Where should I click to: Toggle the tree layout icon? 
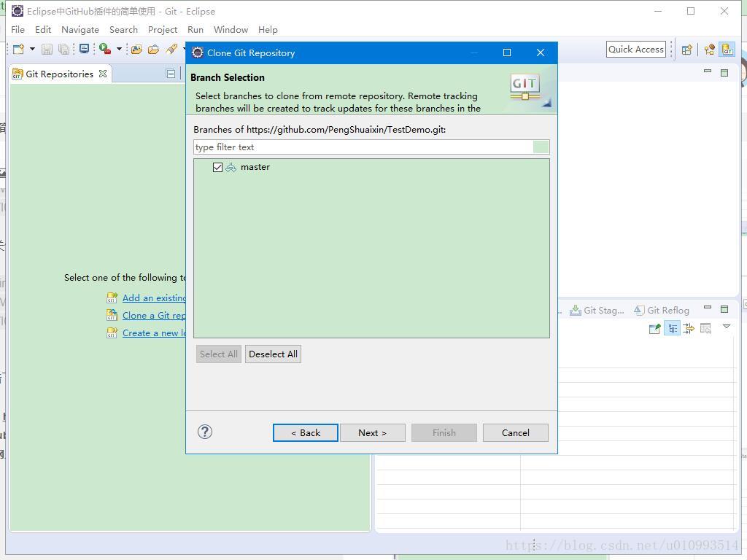[x=672, y=329]
